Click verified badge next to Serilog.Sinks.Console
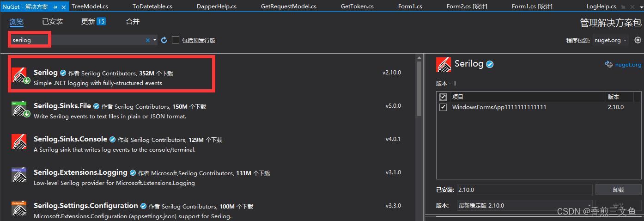 112,140
